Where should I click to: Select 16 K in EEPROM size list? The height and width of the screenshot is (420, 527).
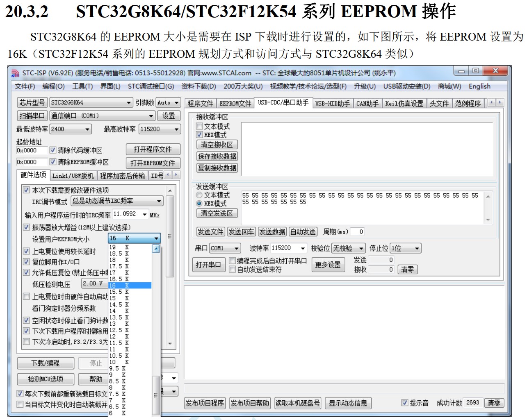pos(130,285)
